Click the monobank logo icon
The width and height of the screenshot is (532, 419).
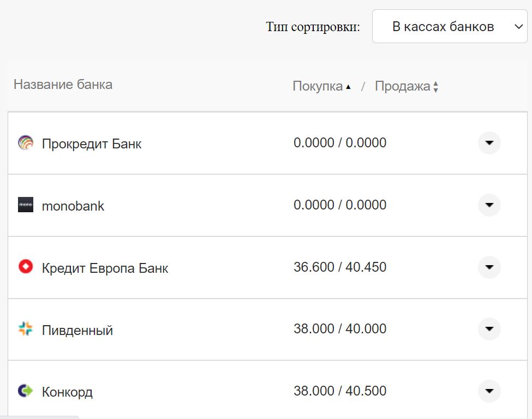pos(26,205)
